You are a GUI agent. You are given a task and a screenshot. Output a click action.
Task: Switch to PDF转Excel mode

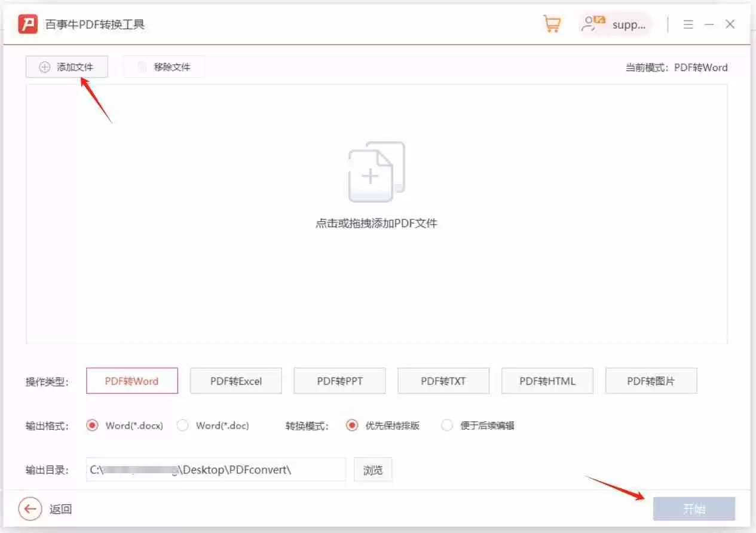pos(235,381)
